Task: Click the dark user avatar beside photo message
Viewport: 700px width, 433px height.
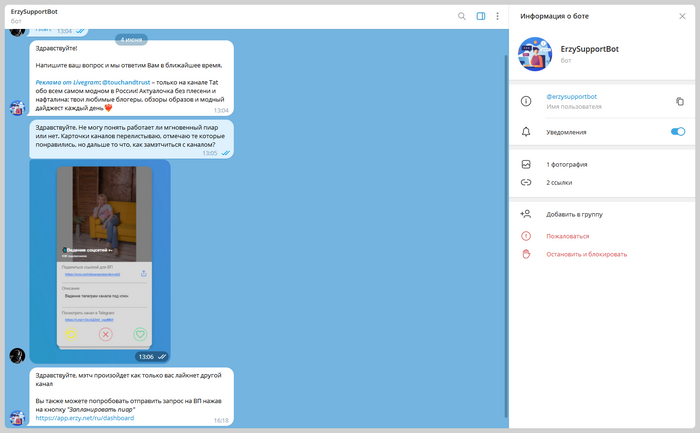Action: (17, 356)
